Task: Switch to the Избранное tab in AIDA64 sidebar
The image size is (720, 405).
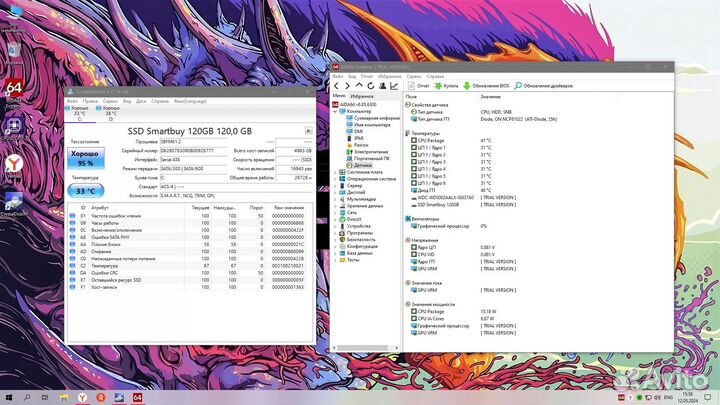Action: pos(362,96)
